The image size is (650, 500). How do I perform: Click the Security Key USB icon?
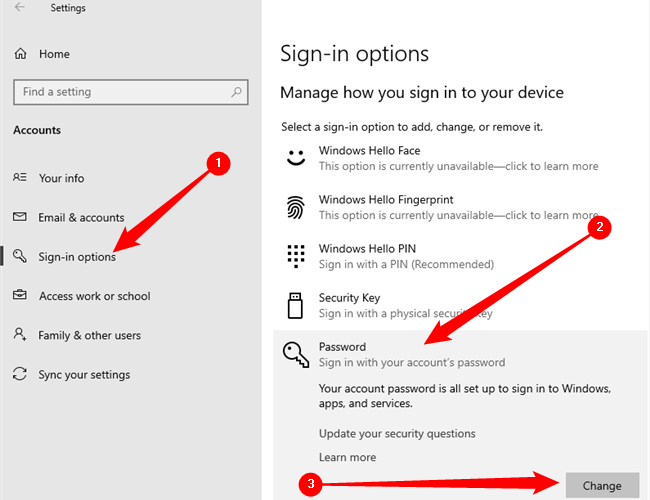[x=295, y=305]
